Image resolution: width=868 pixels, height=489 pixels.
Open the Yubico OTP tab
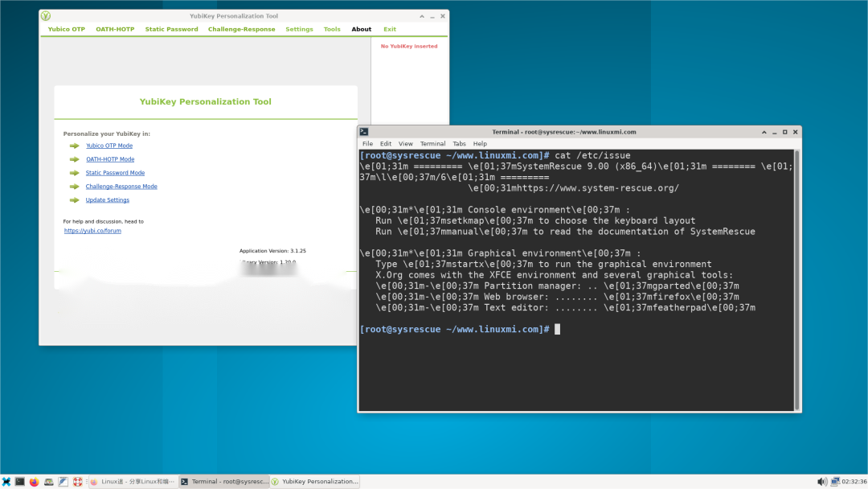[x=67, y=29]
